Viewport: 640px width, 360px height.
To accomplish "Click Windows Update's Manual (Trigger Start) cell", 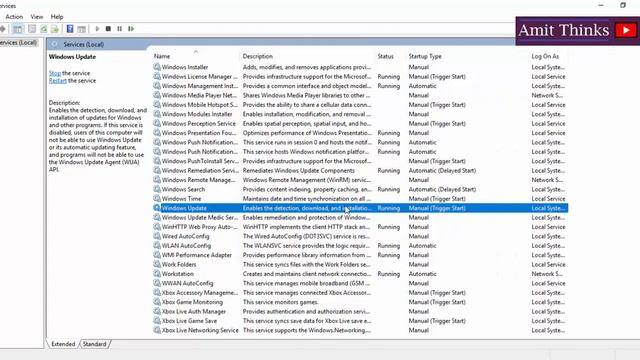I will click(x=437, y=208).
